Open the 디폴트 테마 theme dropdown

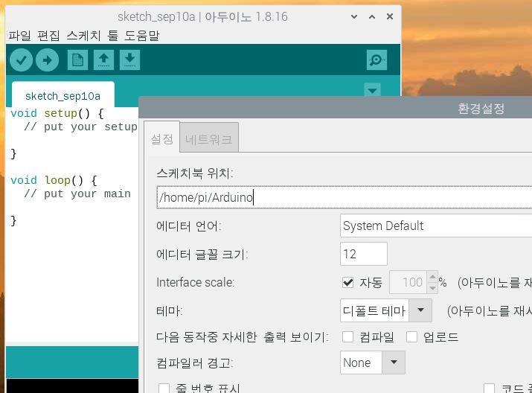[385, 310]
